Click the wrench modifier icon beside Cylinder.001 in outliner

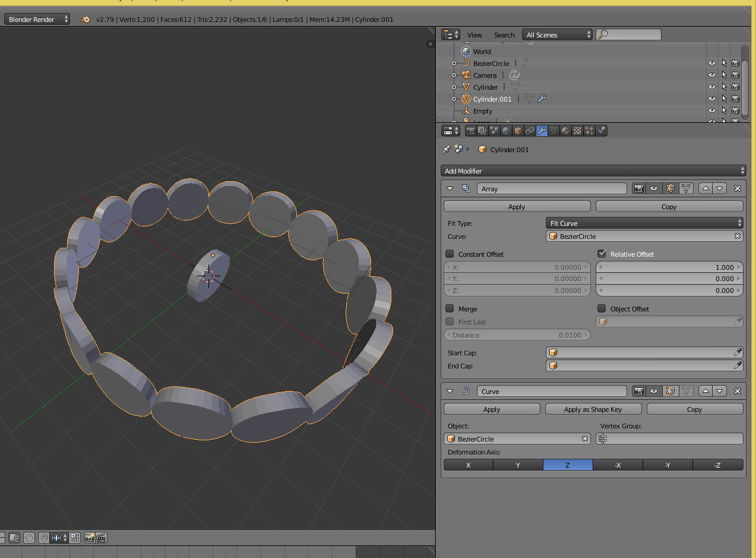click(542, 99)
